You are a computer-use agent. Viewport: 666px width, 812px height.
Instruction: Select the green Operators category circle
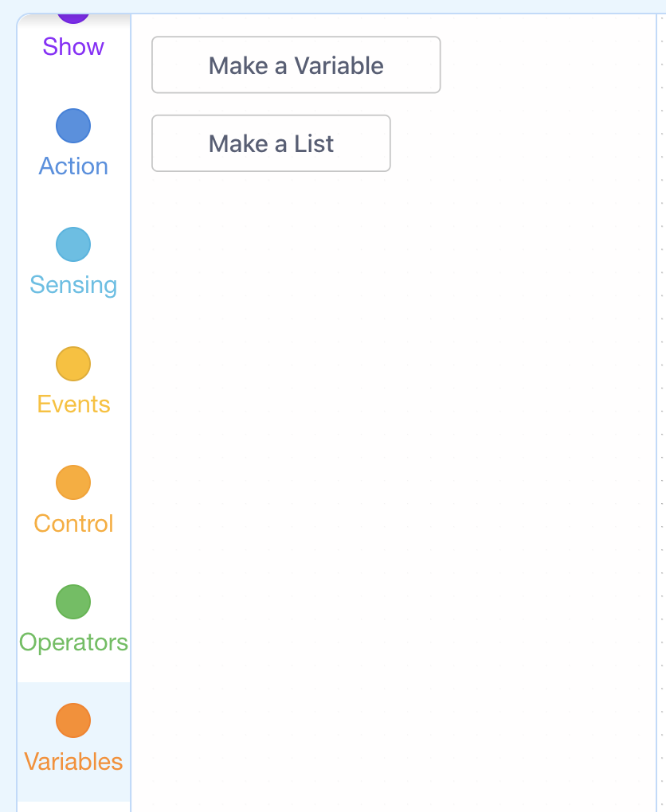point(73,602)
